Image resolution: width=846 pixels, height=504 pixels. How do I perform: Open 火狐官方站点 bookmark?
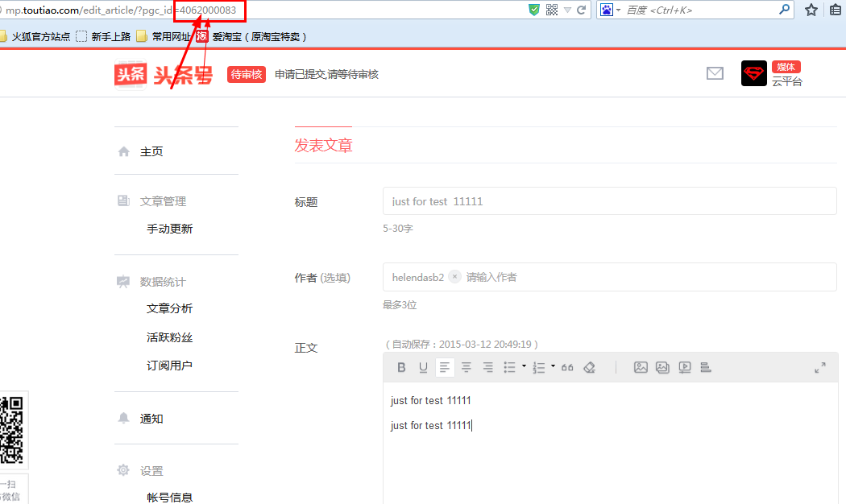point(35,37)
